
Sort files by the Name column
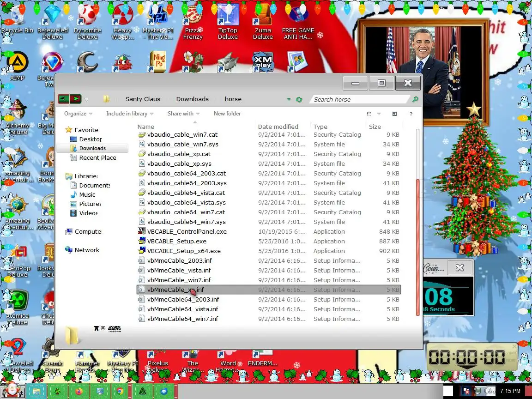pos(195,127)
